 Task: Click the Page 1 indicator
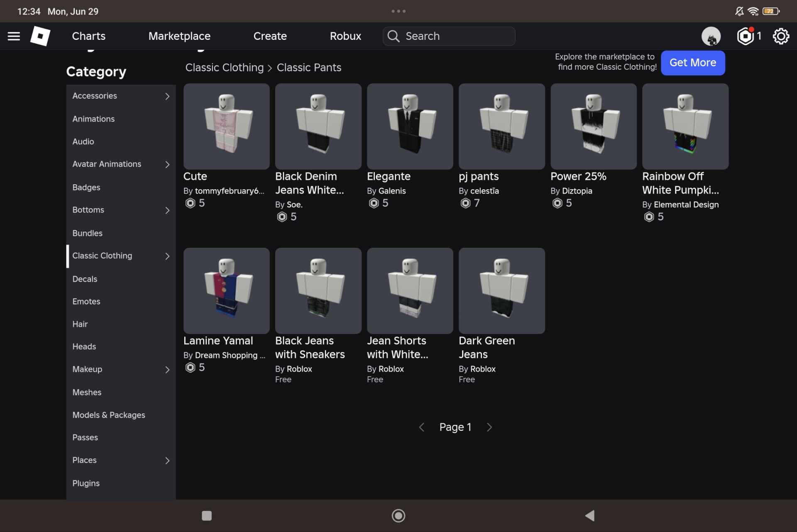455,427
